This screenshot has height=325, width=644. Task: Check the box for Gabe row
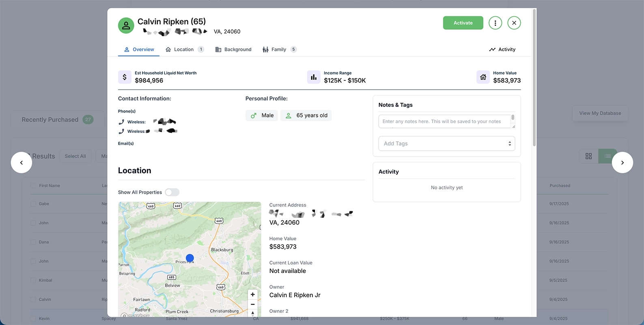click(x=33, y=204)
